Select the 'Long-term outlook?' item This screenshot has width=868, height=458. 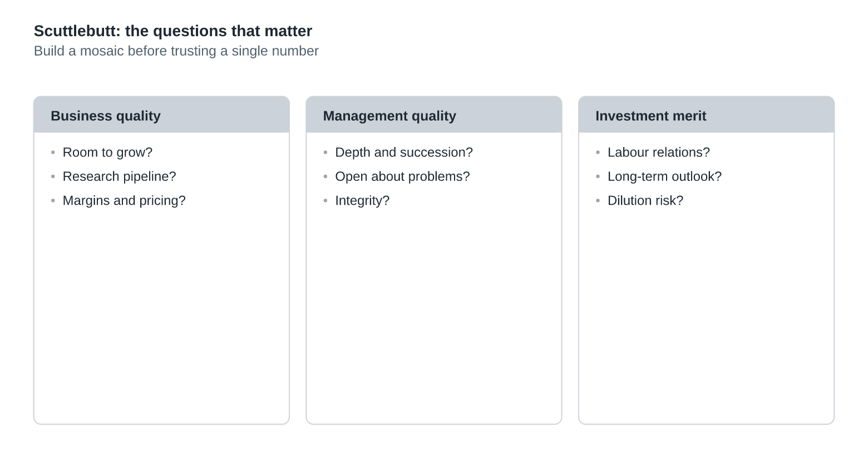pyautogui.click(x=664, y=176)
